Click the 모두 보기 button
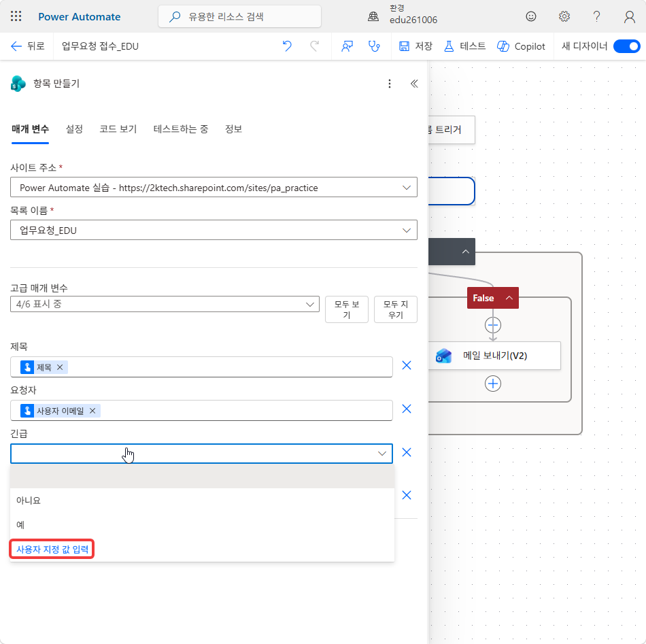Viewport: 646px width, 644px height. pyautogui.click(x=347, y=309)
